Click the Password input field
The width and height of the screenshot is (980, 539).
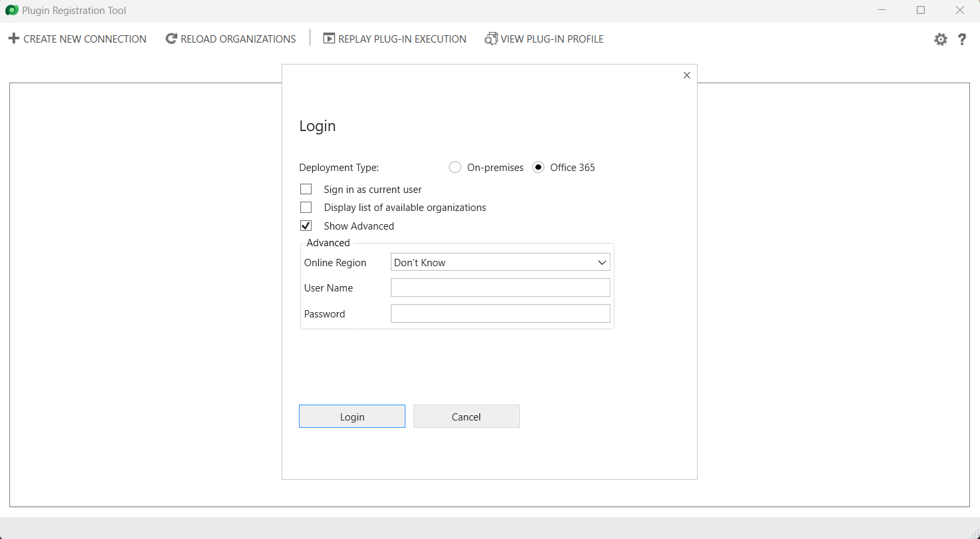[501, 313]
